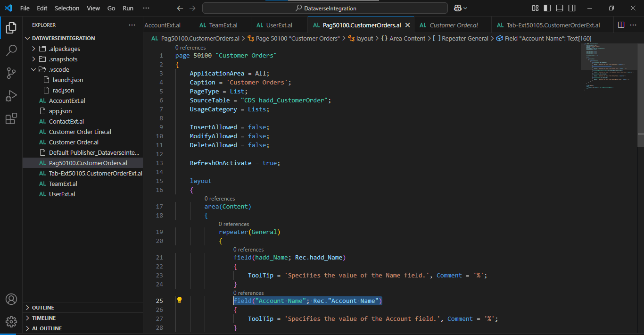Open the Search view in activity bar
Image resolution: width=644 pixels, height=335 pixels.
coord(11,50)
